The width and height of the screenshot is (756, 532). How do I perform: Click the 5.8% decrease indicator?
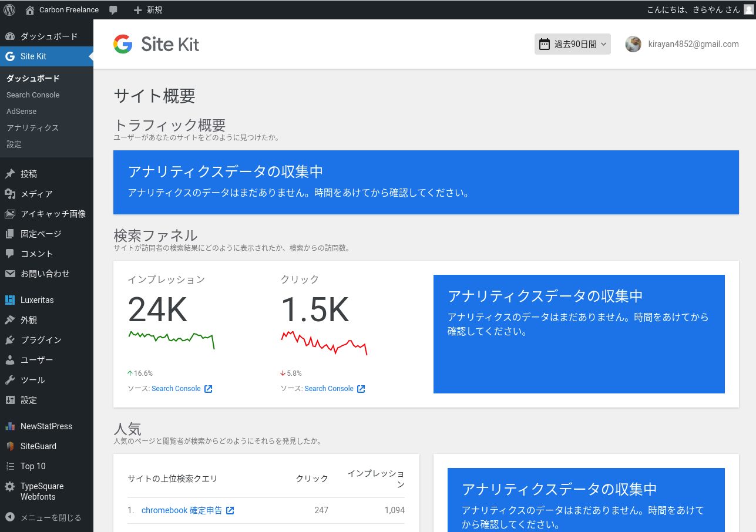pos(291,373)
